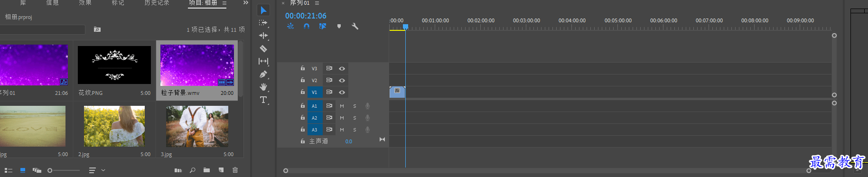Hide V1 track output eye

tap(342, 93)
